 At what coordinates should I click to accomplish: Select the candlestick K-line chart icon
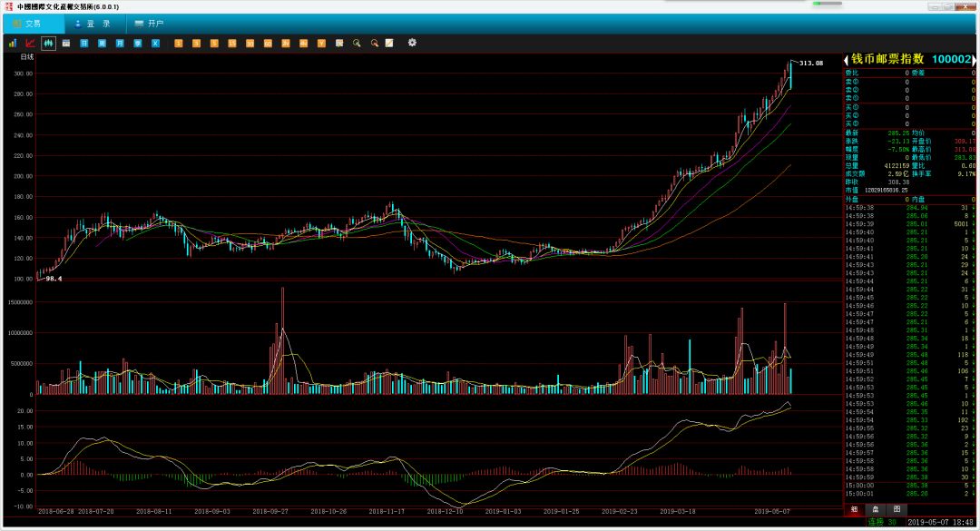pyautogui.click(x=48, y=44)
